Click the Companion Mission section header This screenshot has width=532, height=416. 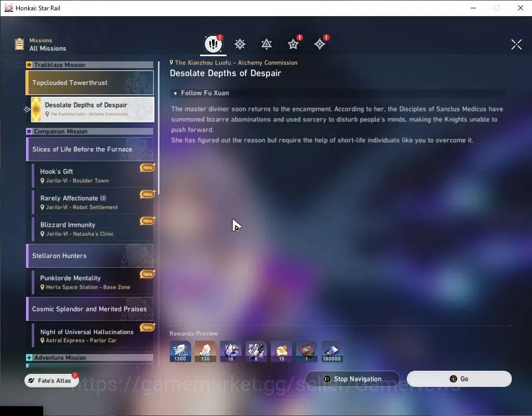tap(89, 131)
